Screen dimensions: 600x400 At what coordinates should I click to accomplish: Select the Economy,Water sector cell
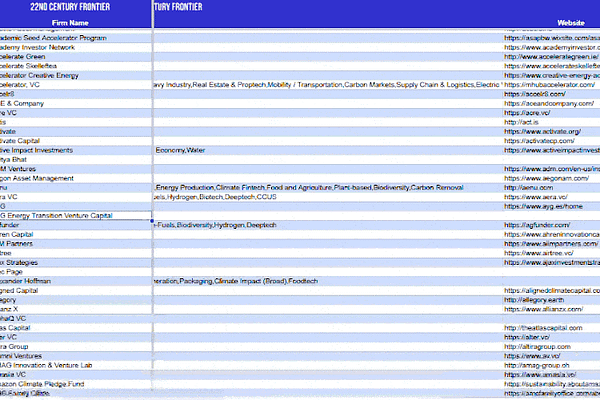(328, 150)
